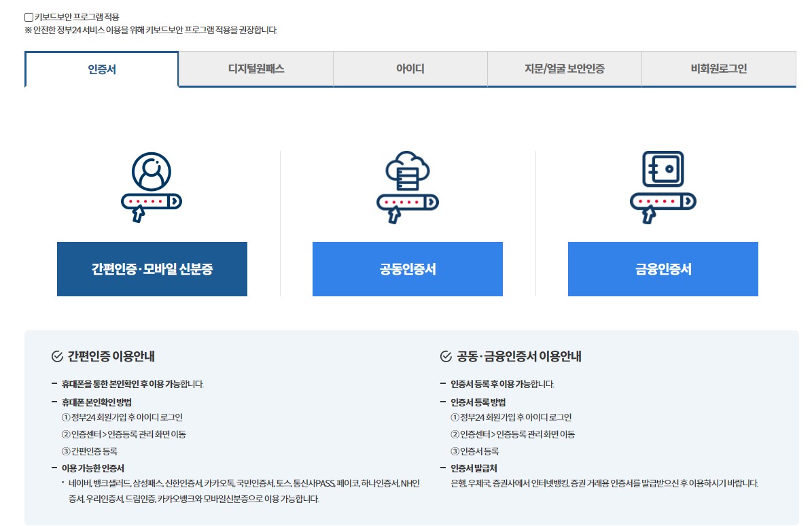
Task: Click the checkmark icon beside 공동·금융인증서 이용안내
Action: pos(445,355)
